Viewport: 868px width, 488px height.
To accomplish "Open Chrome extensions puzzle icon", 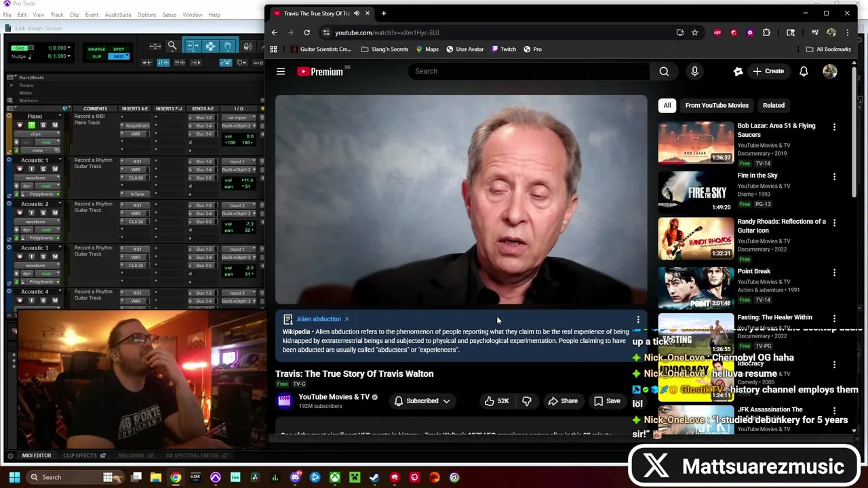I will [x=766, y=33].
